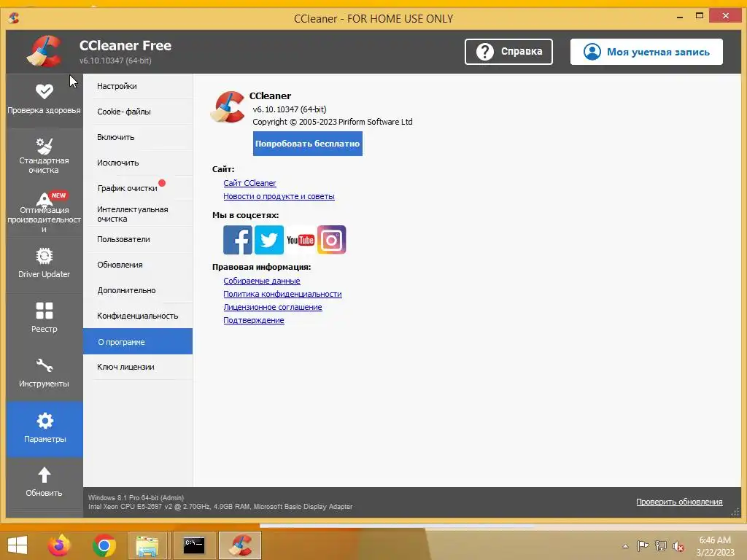Open Включить (Include) tab
Screen dimensions: 747x560
coord(138,137)
